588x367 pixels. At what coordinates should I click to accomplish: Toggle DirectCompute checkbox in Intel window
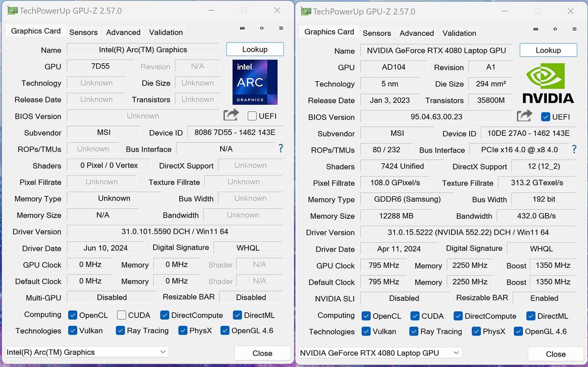(165, 315)
